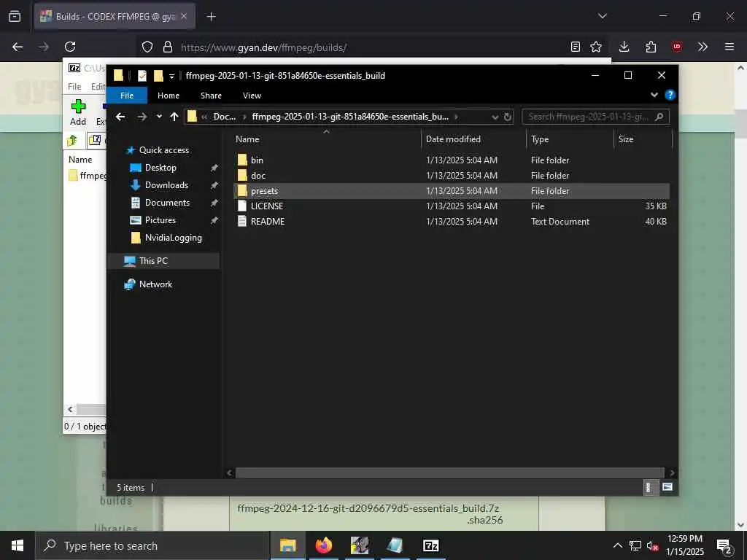Open Documents in navigation pane
The height and width of the screenshot is (560, 747).
[x=167, y=203]
